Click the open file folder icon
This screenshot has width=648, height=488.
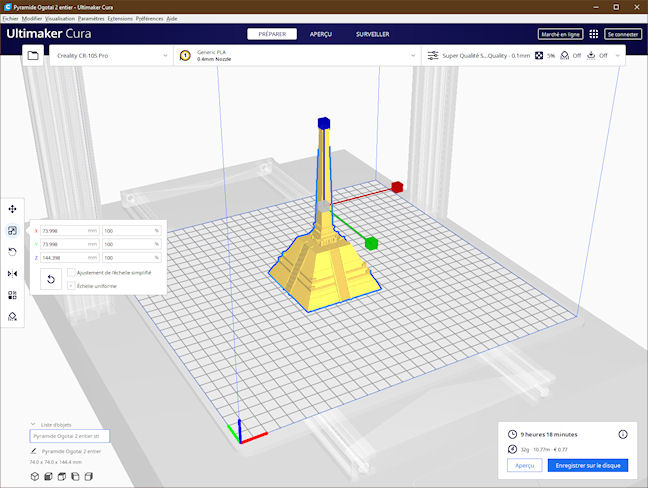click(x=33, y=56)
